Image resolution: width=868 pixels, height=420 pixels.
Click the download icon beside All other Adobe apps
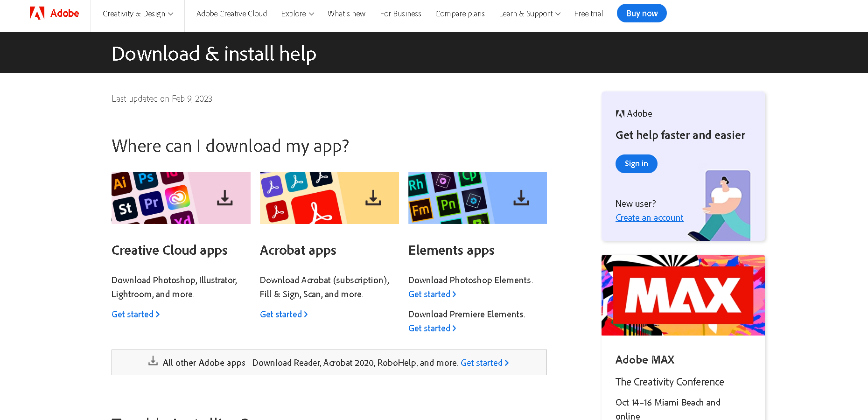coord(153,361)
